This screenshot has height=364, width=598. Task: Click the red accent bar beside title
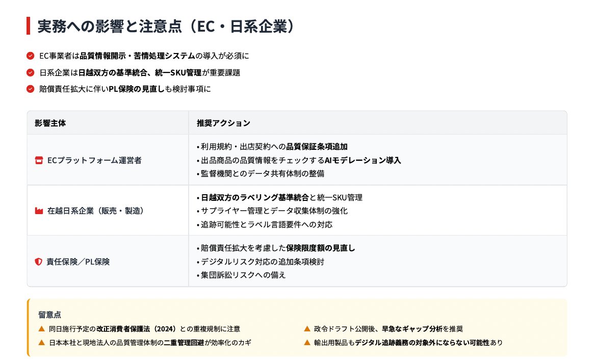click(x=29, y=27)
